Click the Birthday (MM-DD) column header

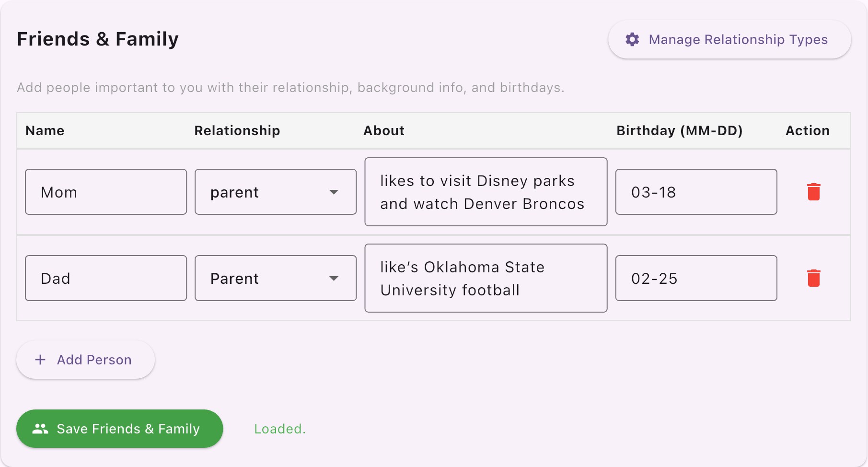pyautogui.click(x=680, y=130)
